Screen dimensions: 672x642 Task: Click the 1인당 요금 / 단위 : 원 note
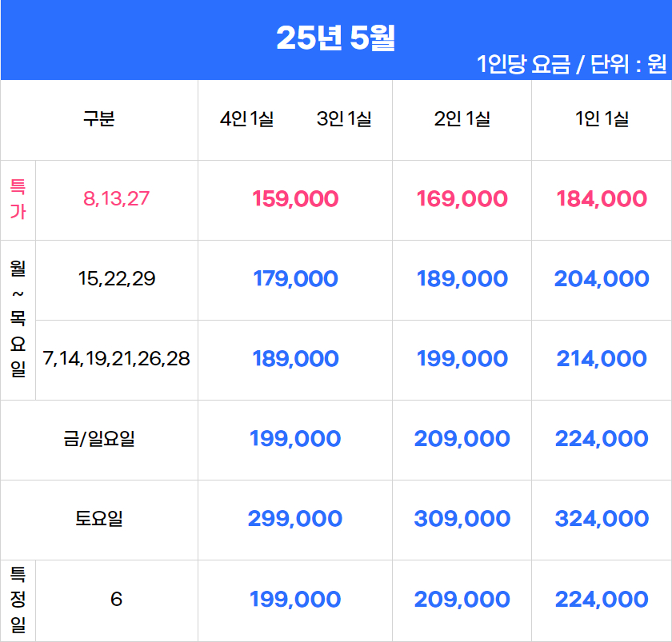click(572, 64)
